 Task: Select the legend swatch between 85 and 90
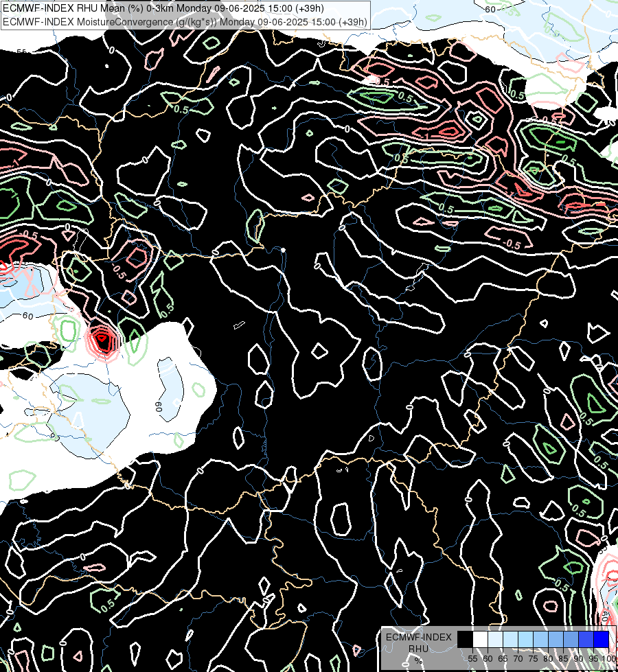click(x=571, y=640)
